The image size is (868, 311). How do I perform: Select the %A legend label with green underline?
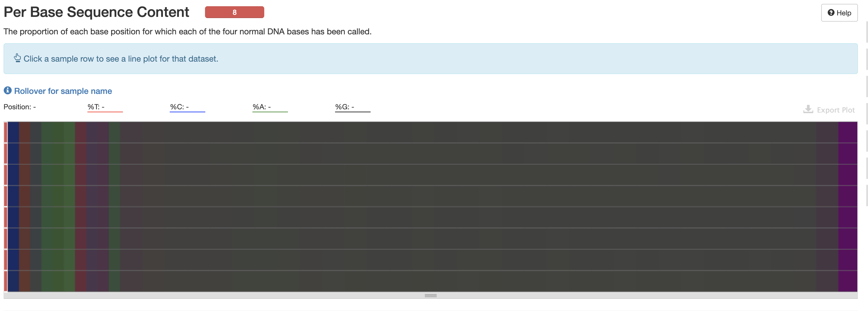[x=262, y=107]
